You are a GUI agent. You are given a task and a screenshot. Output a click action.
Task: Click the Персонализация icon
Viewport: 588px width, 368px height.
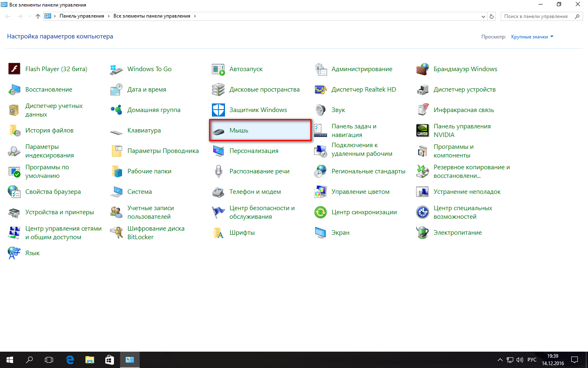point(218,151)
